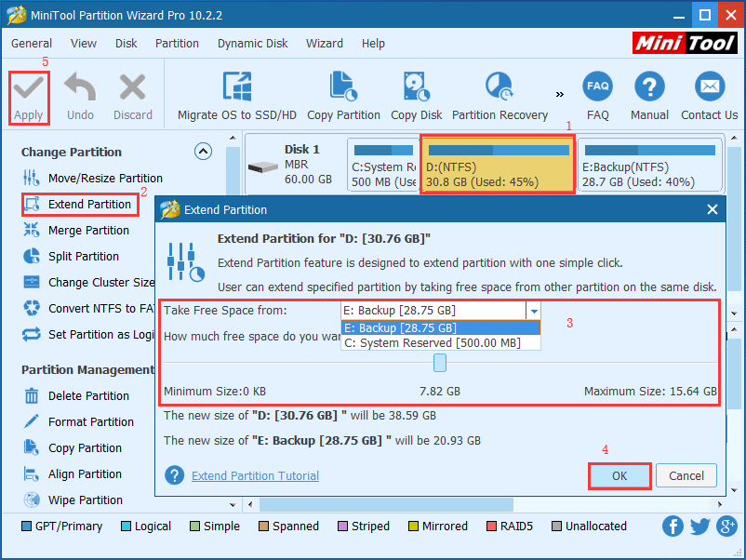Select Set Partition as Logical action
Viewport: 746px width, 560px height.
pos(88,335)
